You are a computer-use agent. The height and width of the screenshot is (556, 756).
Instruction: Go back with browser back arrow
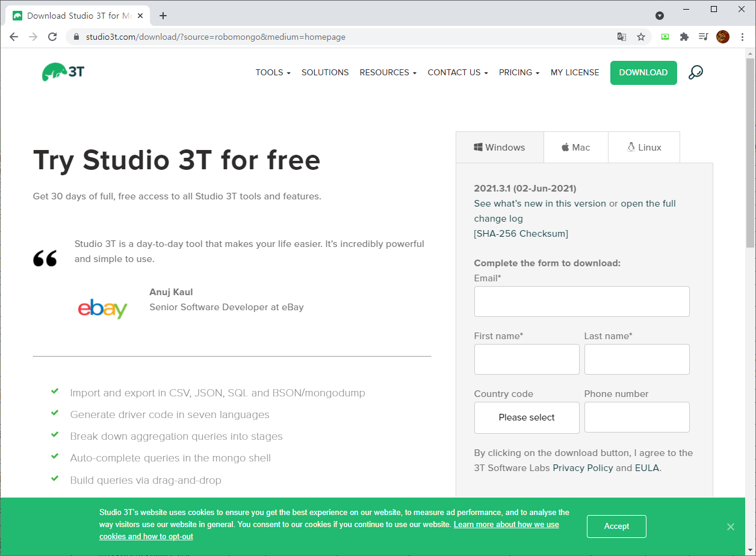click(14, 37)
